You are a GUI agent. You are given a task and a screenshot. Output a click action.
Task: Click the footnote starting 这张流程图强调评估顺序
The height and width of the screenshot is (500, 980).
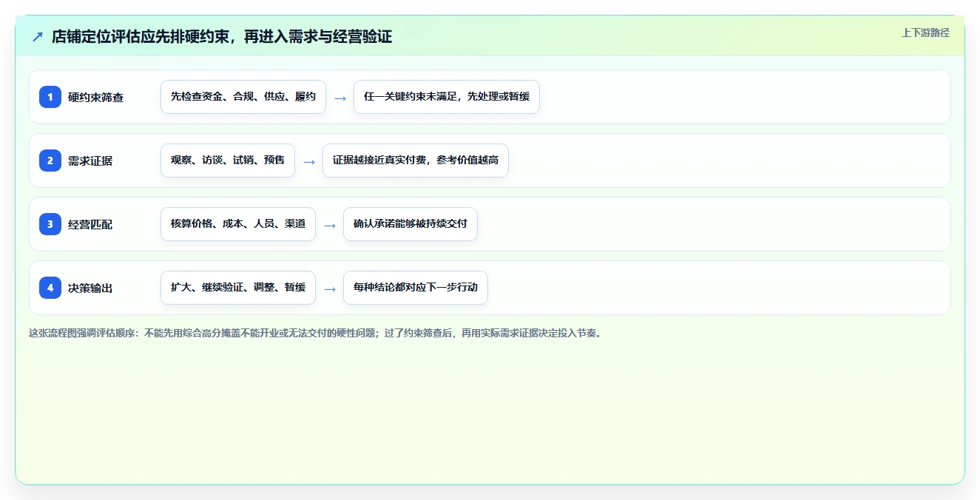click(317, 333)
